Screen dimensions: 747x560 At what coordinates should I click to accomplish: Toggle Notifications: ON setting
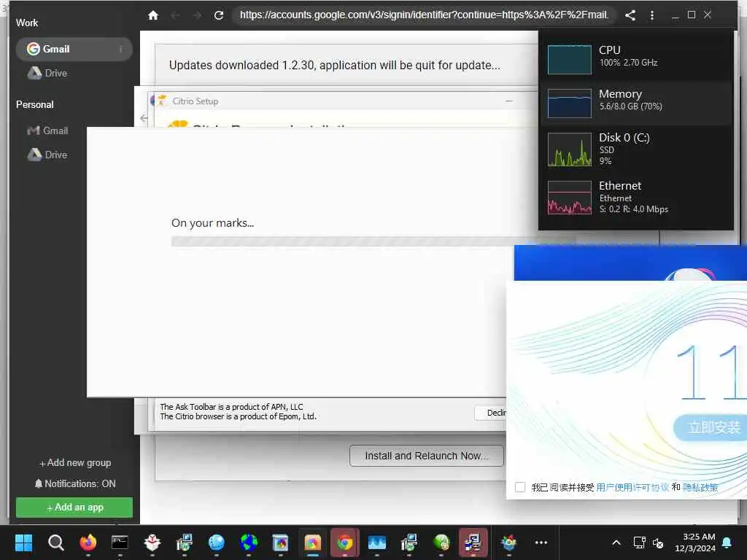(75, 484)
